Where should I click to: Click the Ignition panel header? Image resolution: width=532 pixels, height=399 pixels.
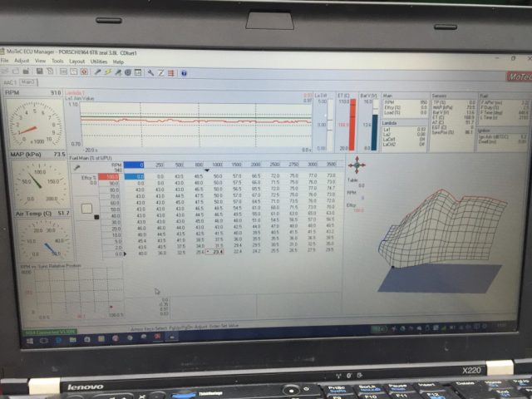click(x=484, y=131)
